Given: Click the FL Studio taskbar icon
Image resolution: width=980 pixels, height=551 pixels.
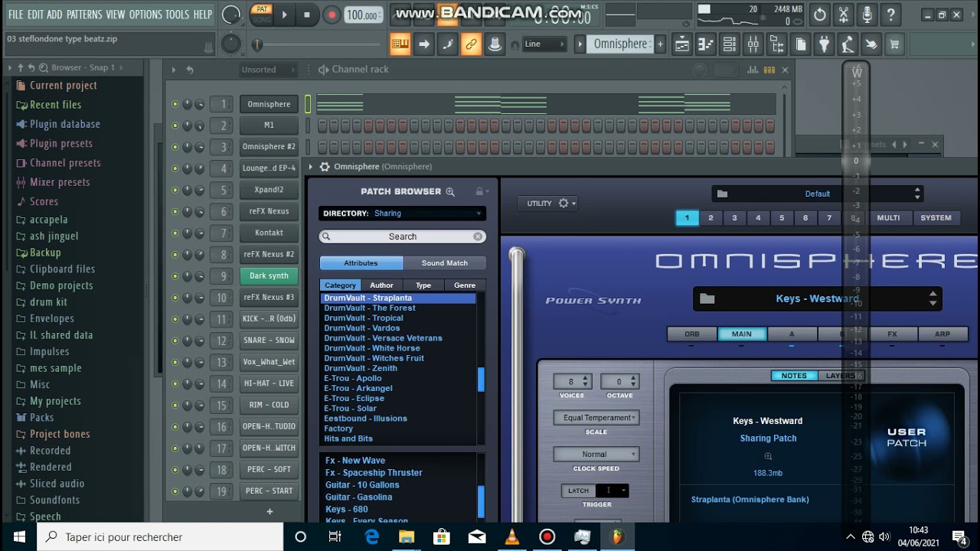Looking at the screenshot, I should pos(617,537).
